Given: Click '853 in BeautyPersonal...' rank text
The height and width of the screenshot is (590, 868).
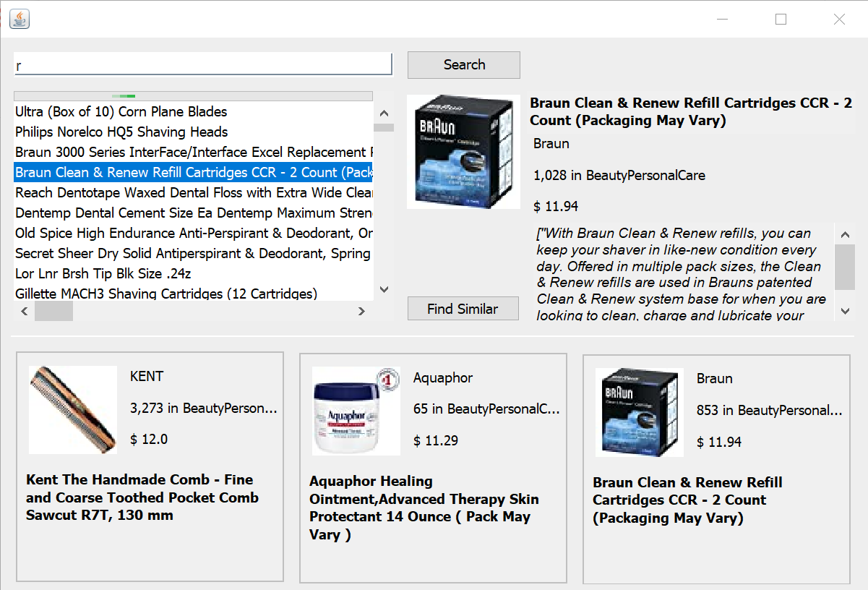Looking at the screenshot, I should pos(770,411).
